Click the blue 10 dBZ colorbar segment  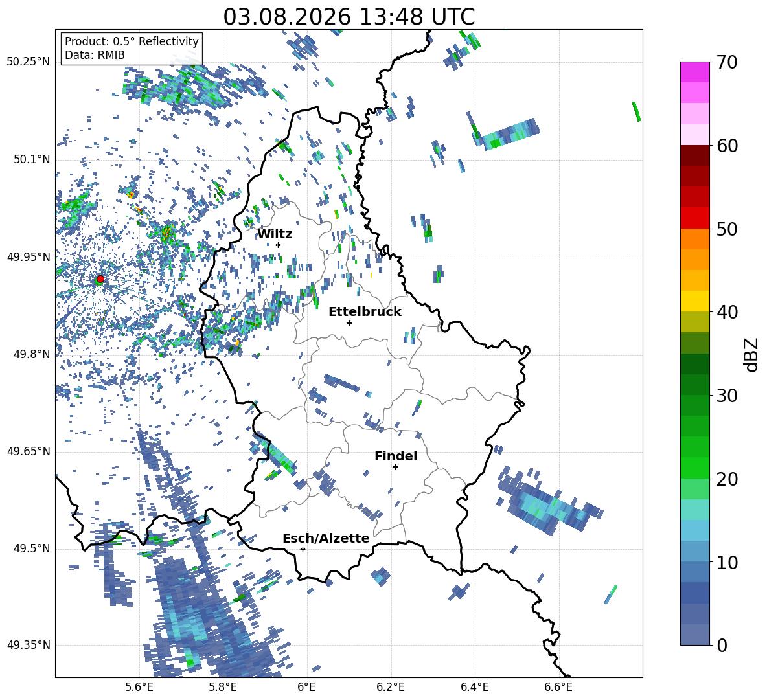(x=694, y=551)
